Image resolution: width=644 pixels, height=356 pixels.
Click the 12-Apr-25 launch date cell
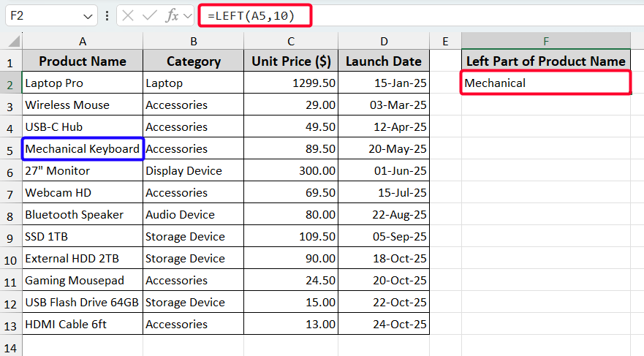pyautogui.click(x=384, y=126)
